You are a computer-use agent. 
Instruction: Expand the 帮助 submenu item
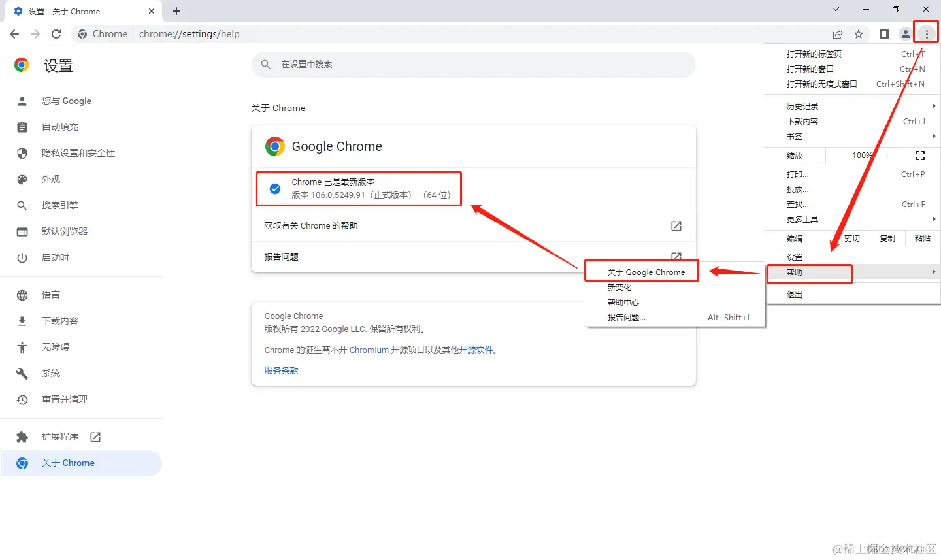point(852,272)
